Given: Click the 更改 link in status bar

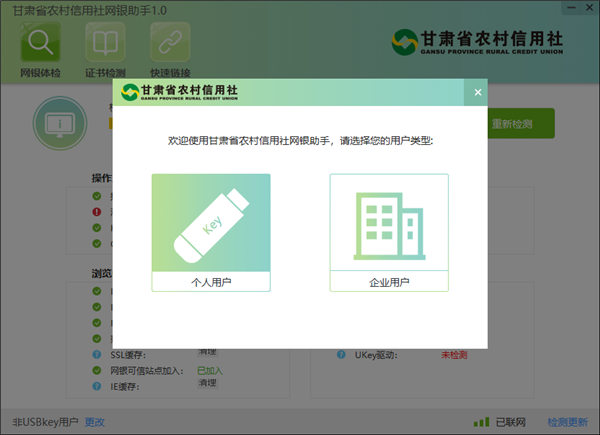Looking at the screenshot, I should pos(95,422).
